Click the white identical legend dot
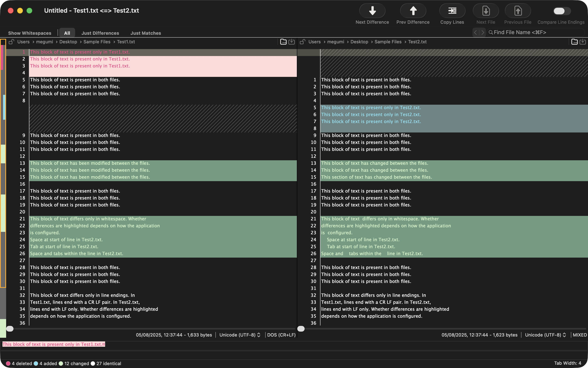588x368 pixels. (x=93, y=363)
